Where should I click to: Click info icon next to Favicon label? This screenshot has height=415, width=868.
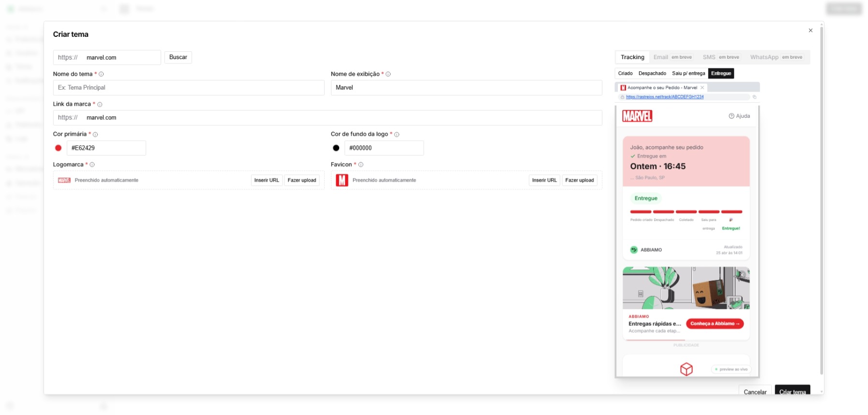point(361,165)
